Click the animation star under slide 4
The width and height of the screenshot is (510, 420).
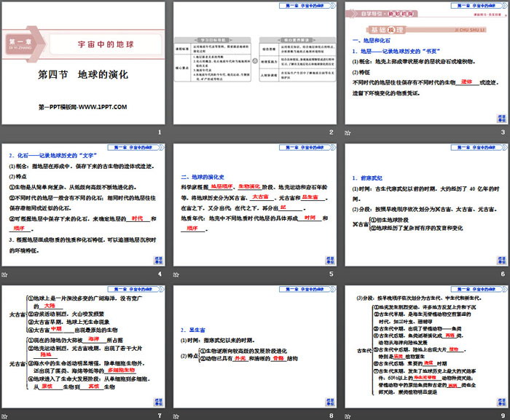coord(4,274)
